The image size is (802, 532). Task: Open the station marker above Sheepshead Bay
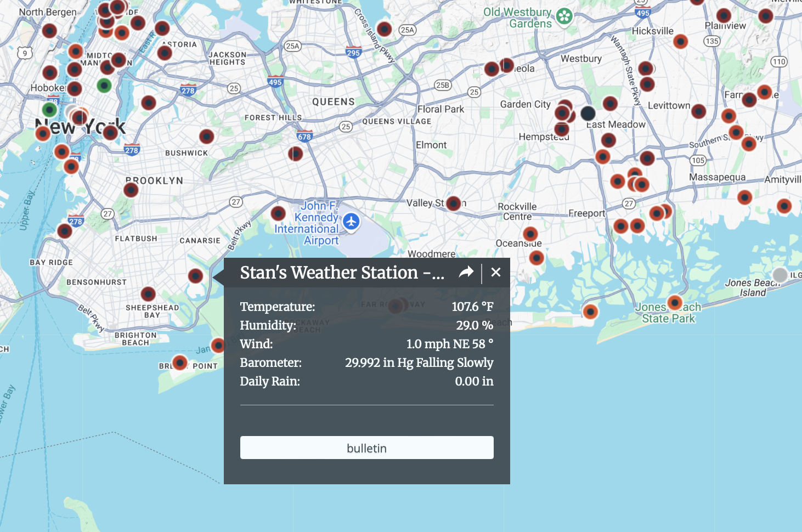[148, 294]
